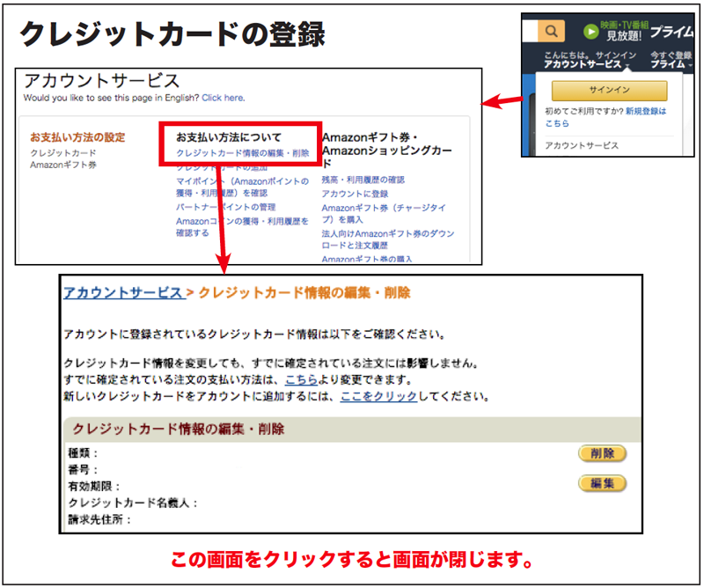This screenshot has width=704, height=588.
Task: Click the yellow サインイン button
Action: 609,91
